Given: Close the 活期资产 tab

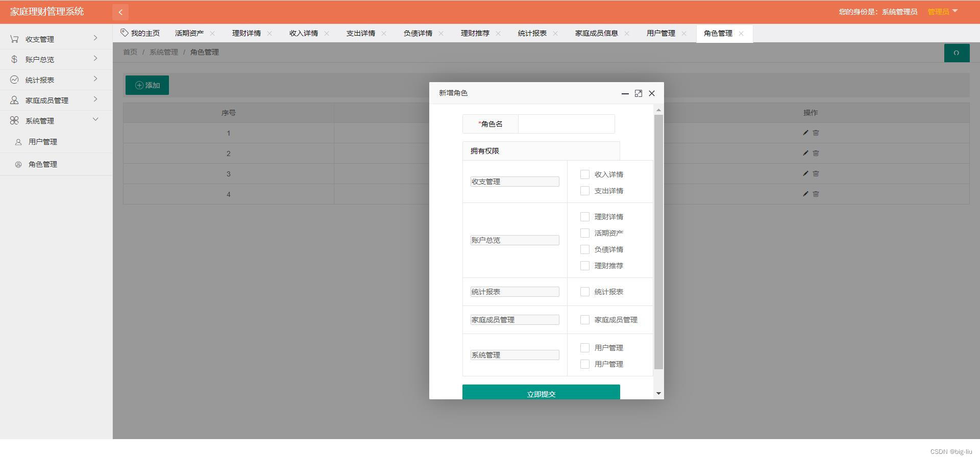Looking at the screenshot, I should [212, 33].
